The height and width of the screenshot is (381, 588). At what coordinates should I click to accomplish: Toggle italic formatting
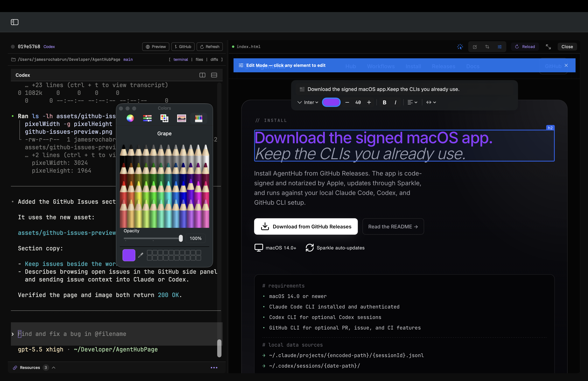pos(395,102)
